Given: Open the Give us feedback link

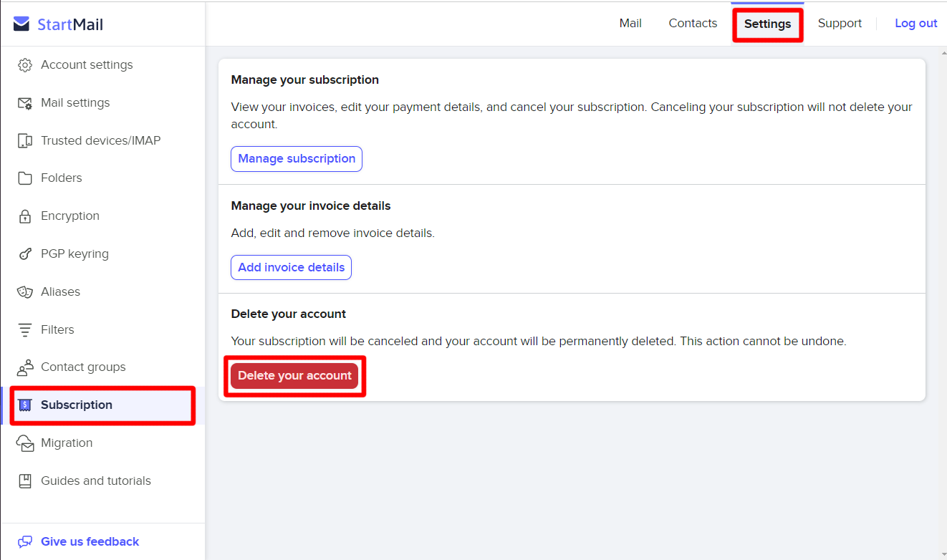Looking at the screenshot, I should 89,541.
